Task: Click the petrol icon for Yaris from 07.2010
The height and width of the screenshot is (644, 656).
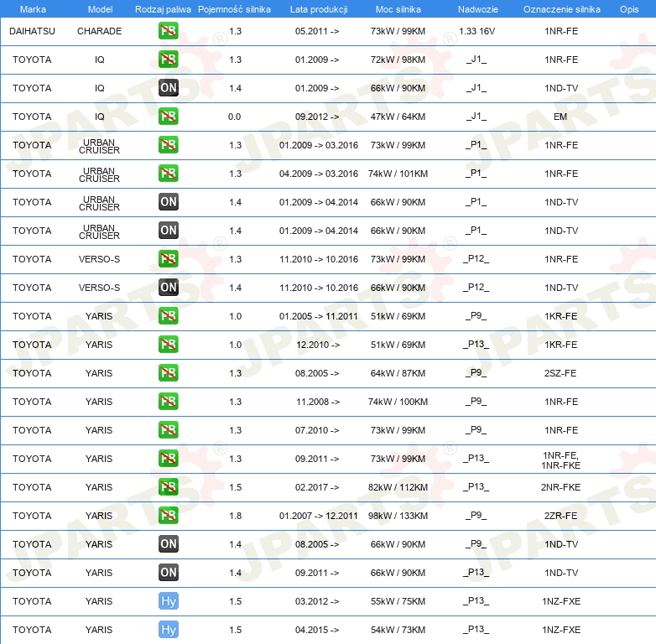Action: pyautogui.click(x=168, y=430)
